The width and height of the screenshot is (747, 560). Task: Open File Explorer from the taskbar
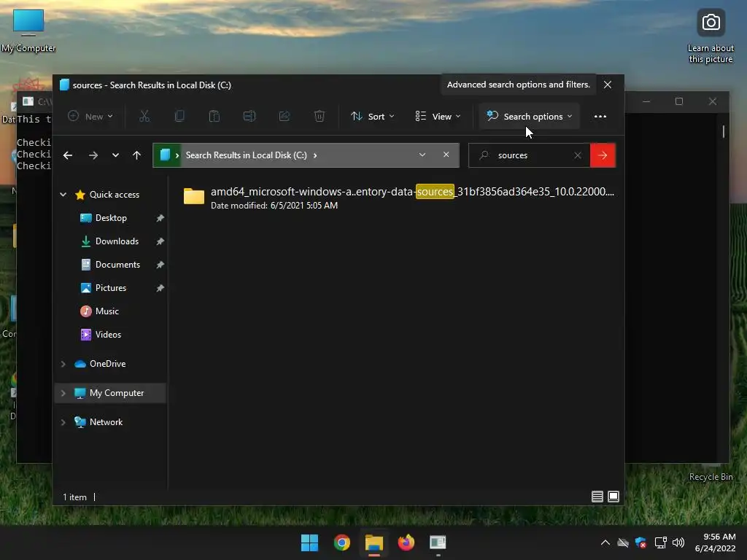374,542
